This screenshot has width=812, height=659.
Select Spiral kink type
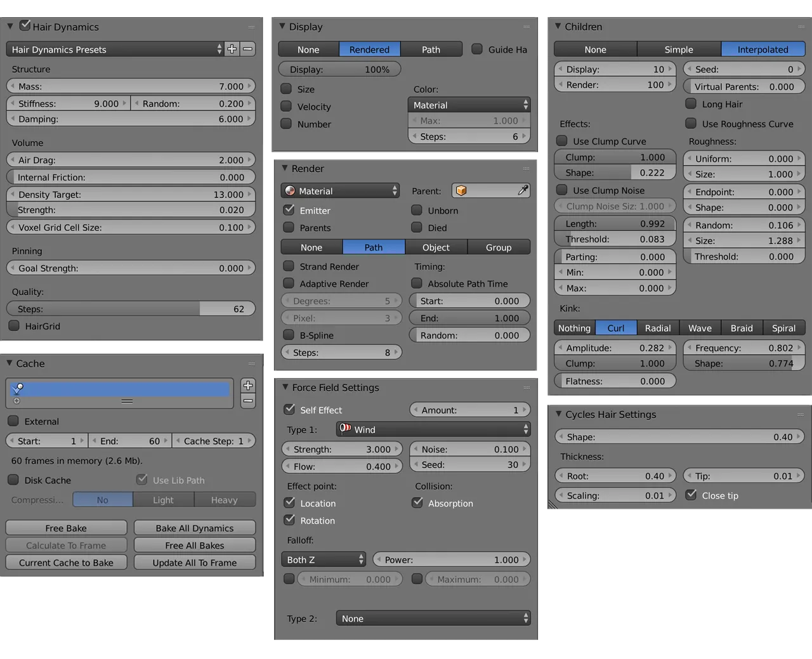click(x=784, y=328)
